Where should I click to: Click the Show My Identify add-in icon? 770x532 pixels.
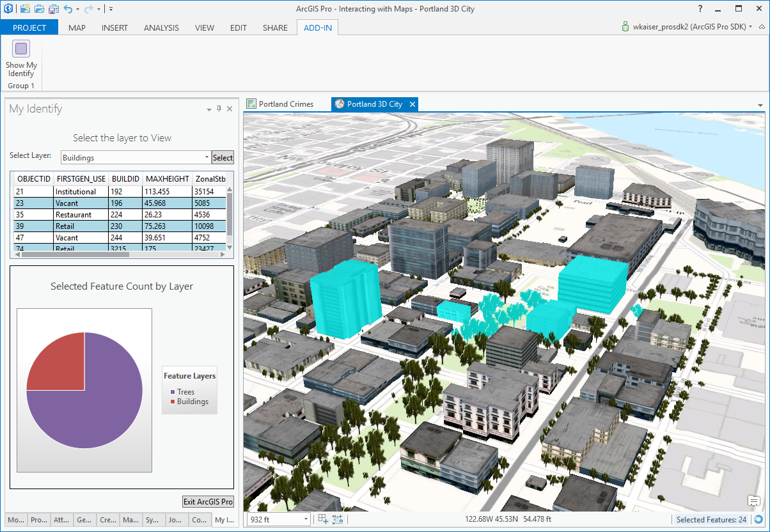pyautogui.click(x=21, y=48)
